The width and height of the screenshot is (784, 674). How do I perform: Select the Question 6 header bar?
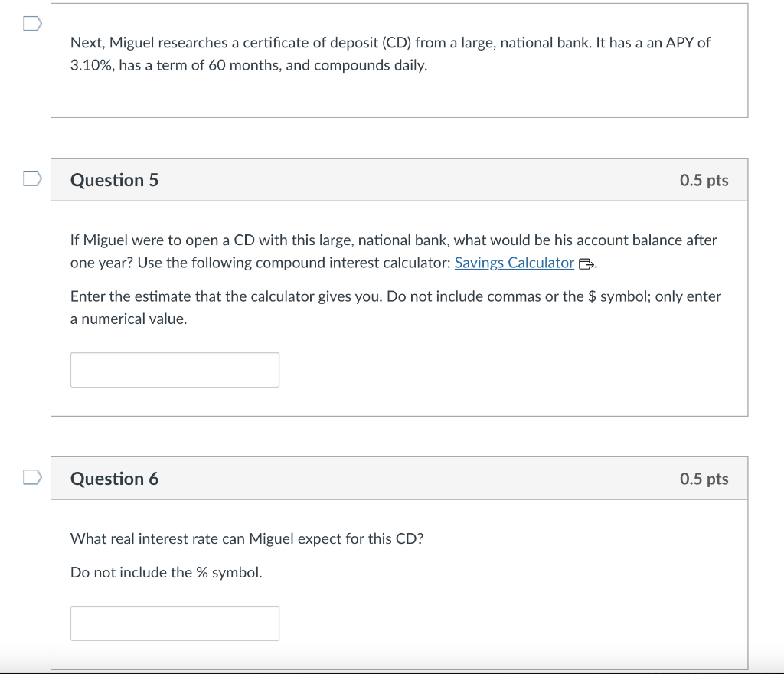point(399,478)
